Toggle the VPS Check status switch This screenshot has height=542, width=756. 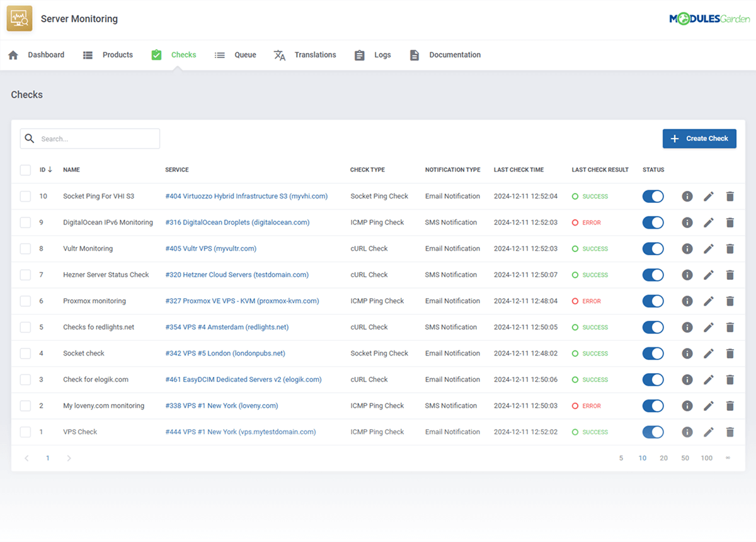[x=653, y=432]
